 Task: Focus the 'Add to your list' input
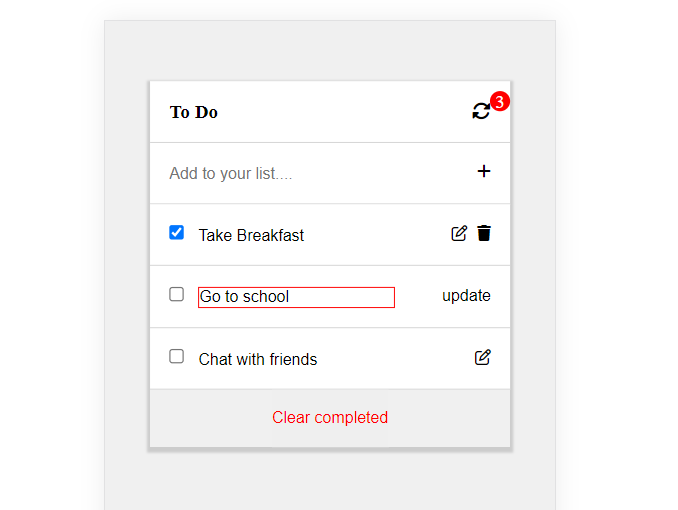click(310, 173)
